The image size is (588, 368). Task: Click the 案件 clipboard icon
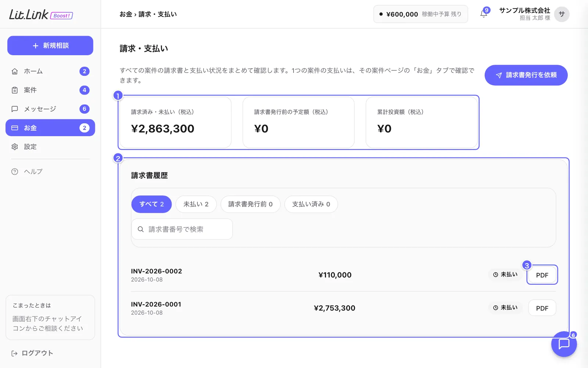tap(15, 90)
